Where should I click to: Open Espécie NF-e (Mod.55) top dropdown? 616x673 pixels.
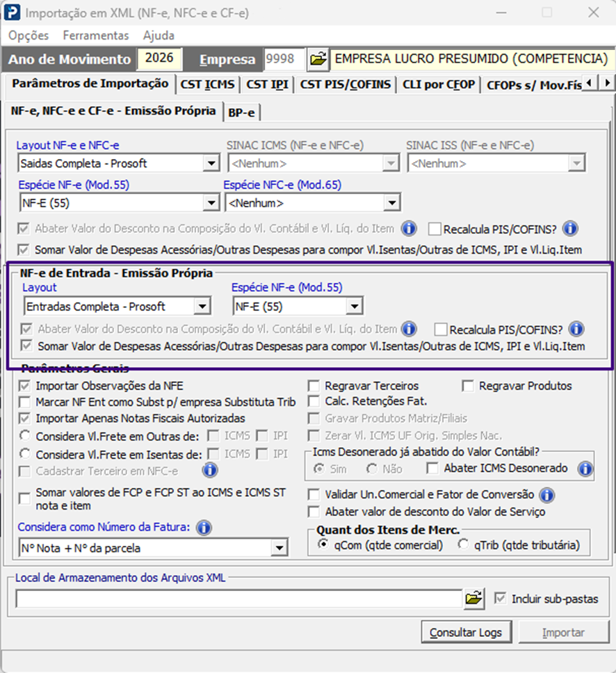(x=211, y=202)
